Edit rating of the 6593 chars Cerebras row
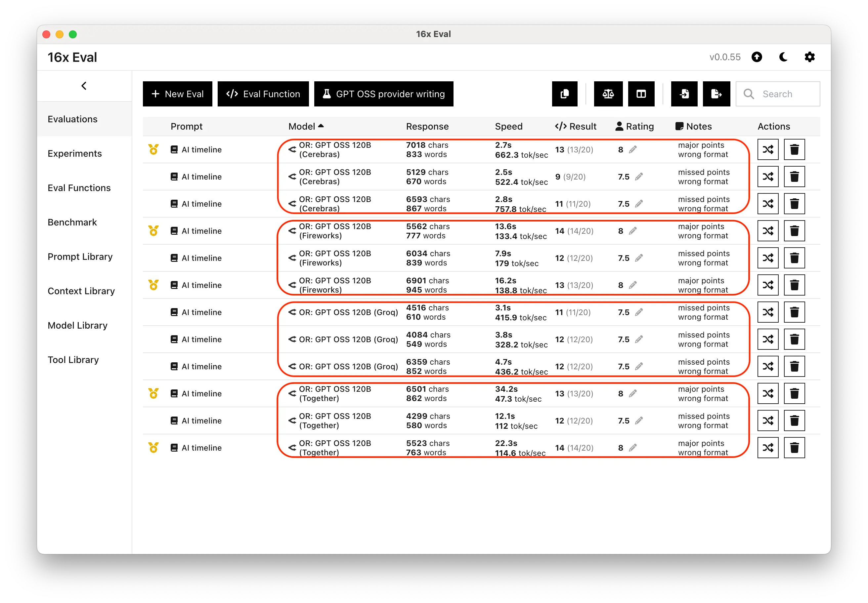Screen dimensions: 868x603 [x=638, y=204]
